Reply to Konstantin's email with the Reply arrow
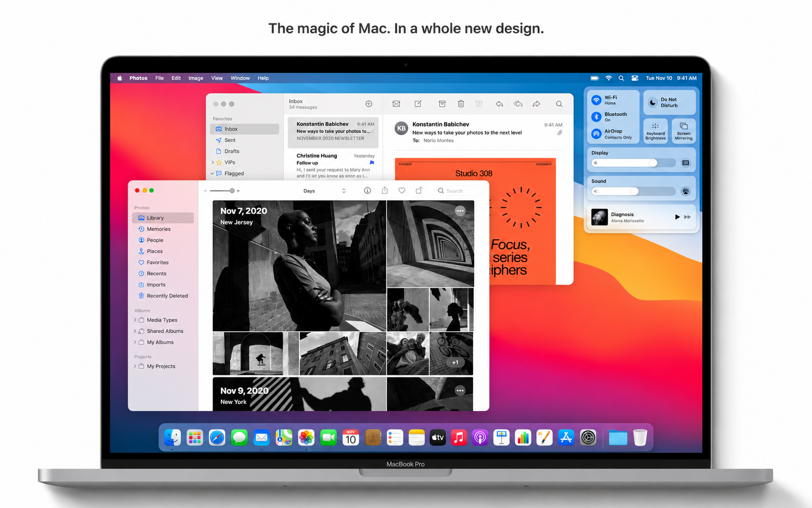 (499, 104)
